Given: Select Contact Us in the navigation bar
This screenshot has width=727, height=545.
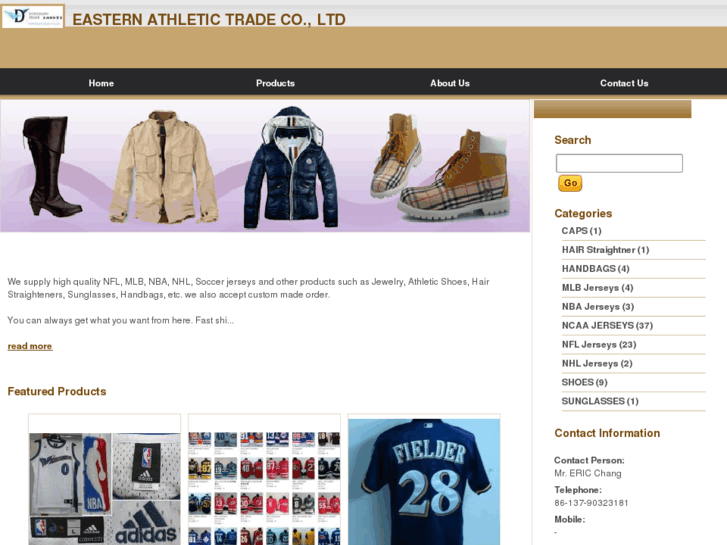Looking at the screenshot, I should click(624, 83).
